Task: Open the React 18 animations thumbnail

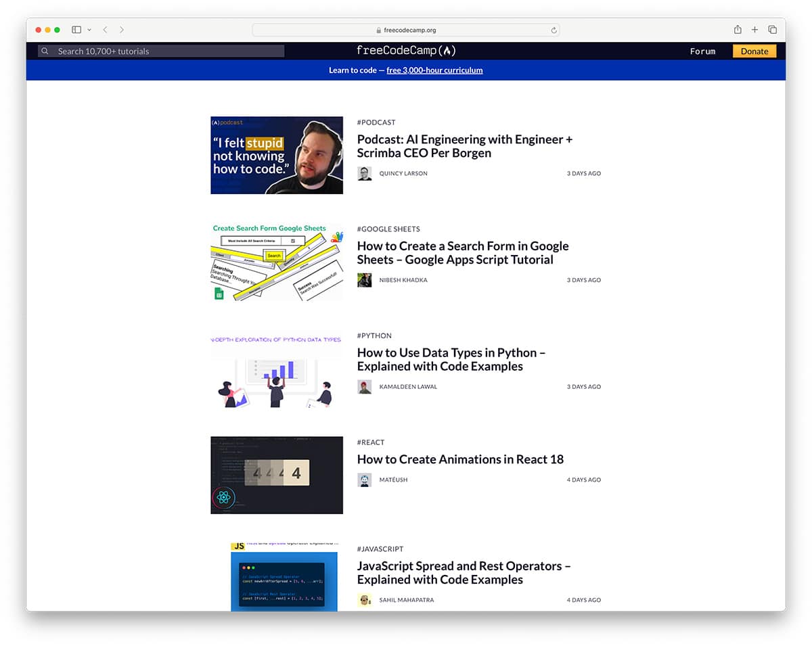Action: point(276,475)
